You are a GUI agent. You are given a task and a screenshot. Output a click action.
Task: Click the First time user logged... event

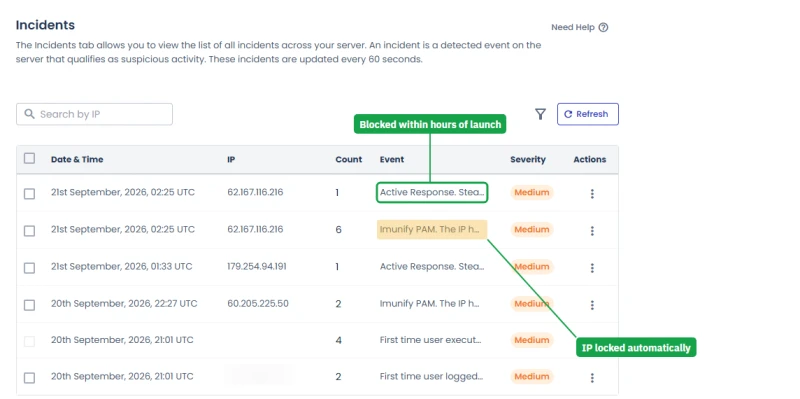(431, 377)
